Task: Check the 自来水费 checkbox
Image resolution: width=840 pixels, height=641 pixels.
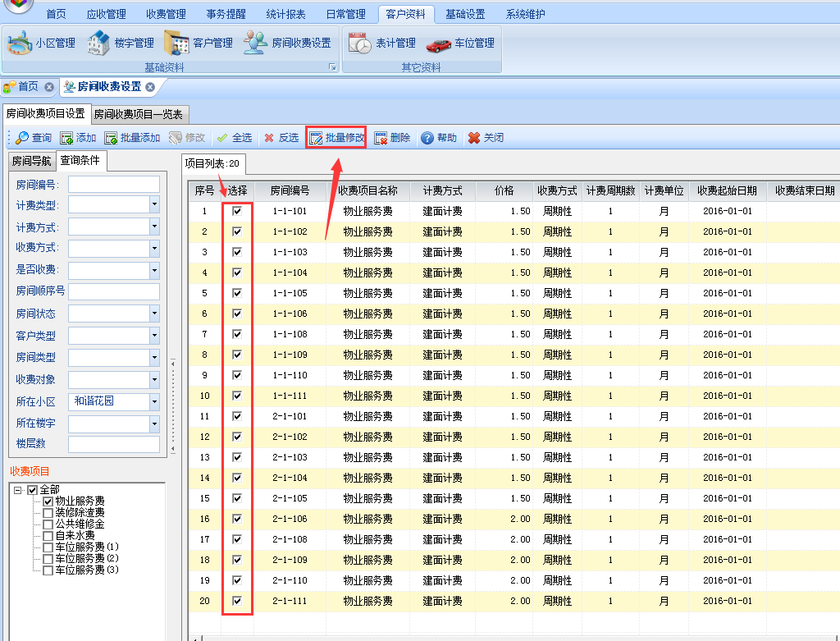Action: 48,536
